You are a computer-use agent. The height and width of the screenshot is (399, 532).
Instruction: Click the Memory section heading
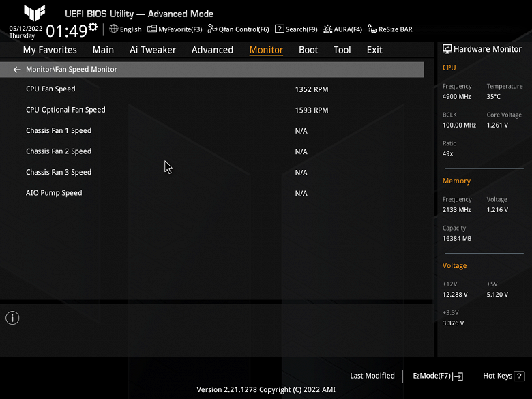[456, 181]
